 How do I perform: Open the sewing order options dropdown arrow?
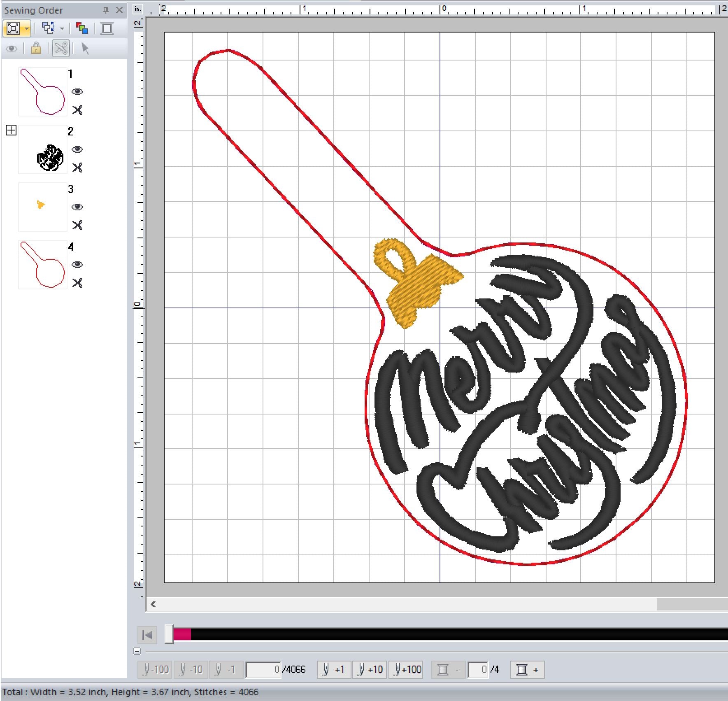pos(62,29)
